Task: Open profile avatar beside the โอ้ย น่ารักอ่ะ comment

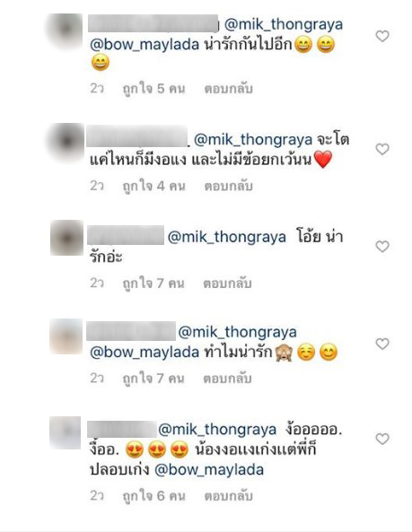Action: 66,238
